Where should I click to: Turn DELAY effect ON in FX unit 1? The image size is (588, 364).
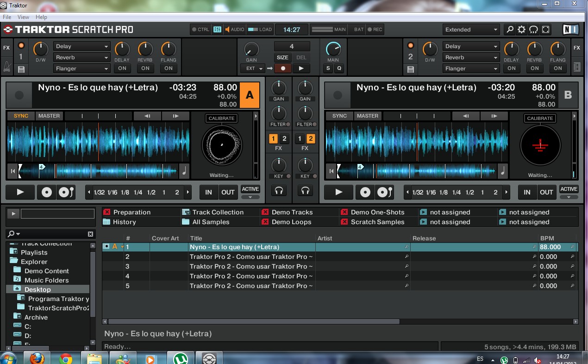coord(122,68)
